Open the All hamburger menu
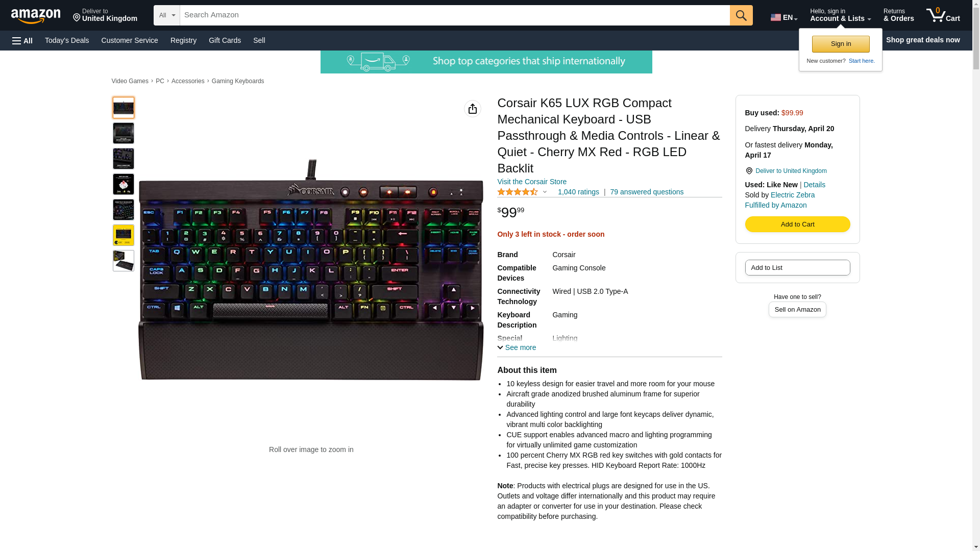Screen dimensions: 980x551 (x=22, y=40)
